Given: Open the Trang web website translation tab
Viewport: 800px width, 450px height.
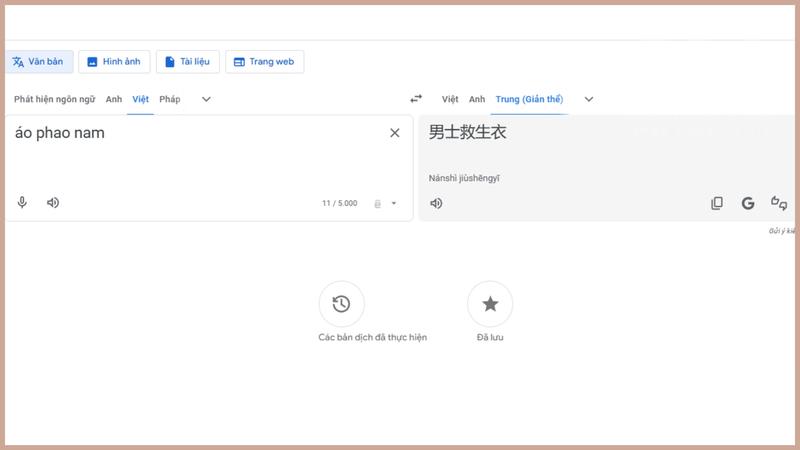Looking at the screenshot, I should [264, 62].
